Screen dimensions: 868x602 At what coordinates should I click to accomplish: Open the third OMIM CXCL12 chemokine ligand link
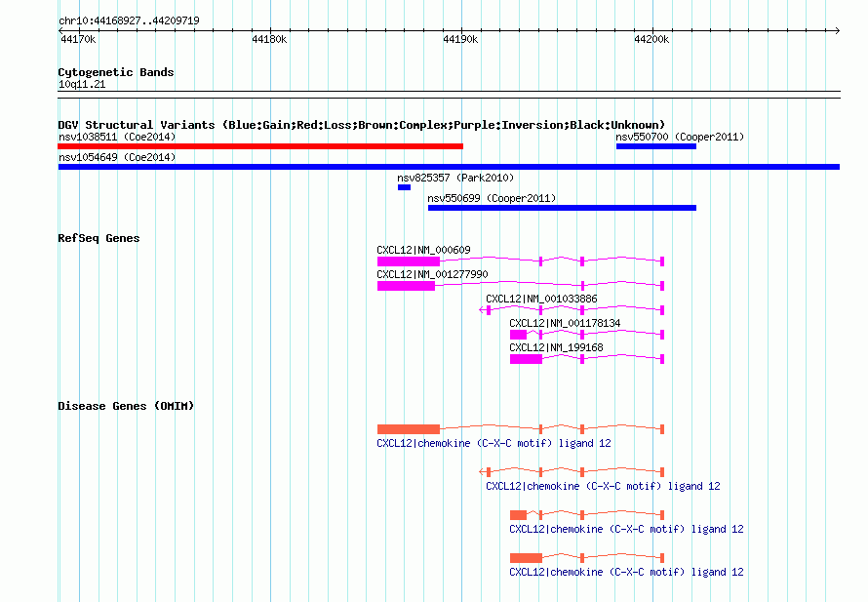pyautogui.click(x=626, y=529)
